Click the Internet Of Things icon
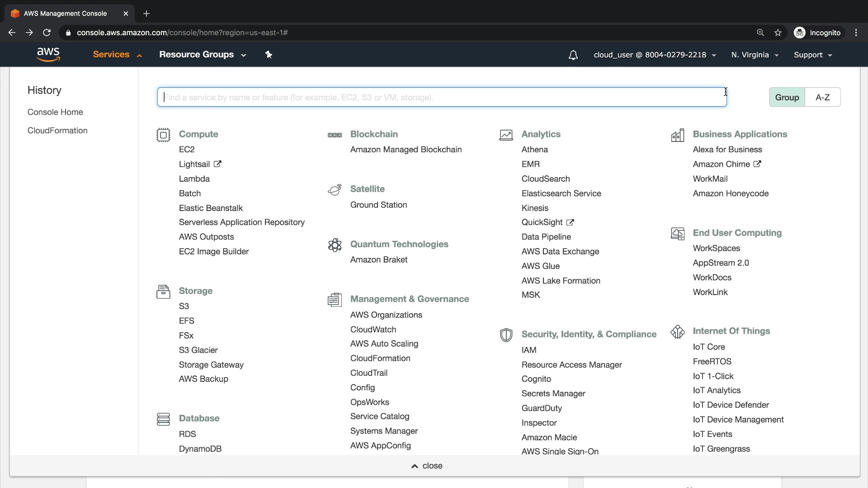Viewport: 868px width, 488px height. pos(677,332)
